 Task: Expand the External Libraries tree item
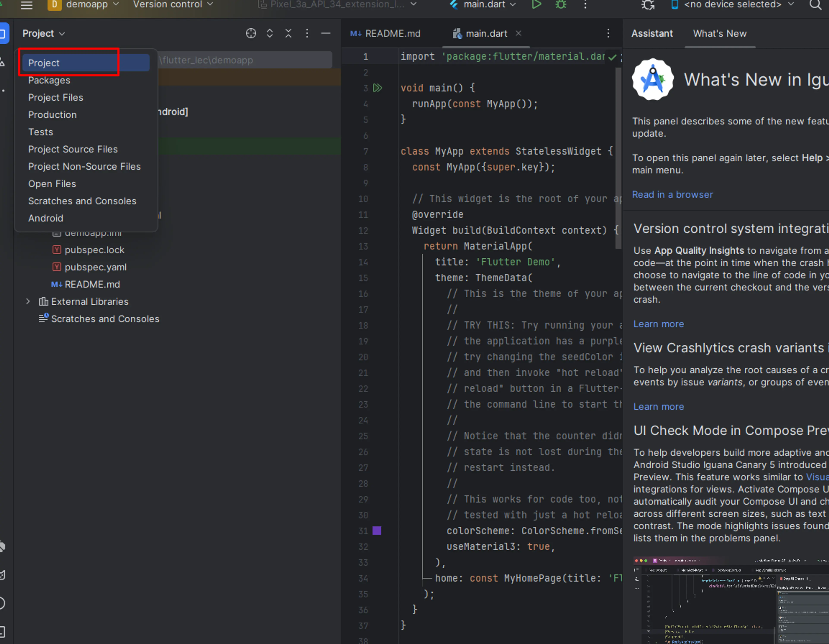27,301
